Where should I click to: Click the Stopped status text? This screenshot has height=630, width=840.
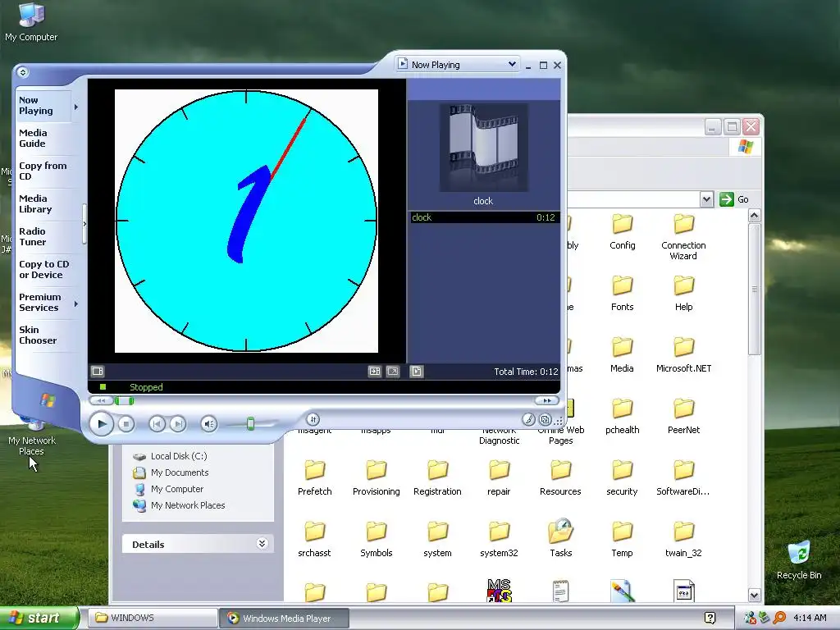point(146,387)
